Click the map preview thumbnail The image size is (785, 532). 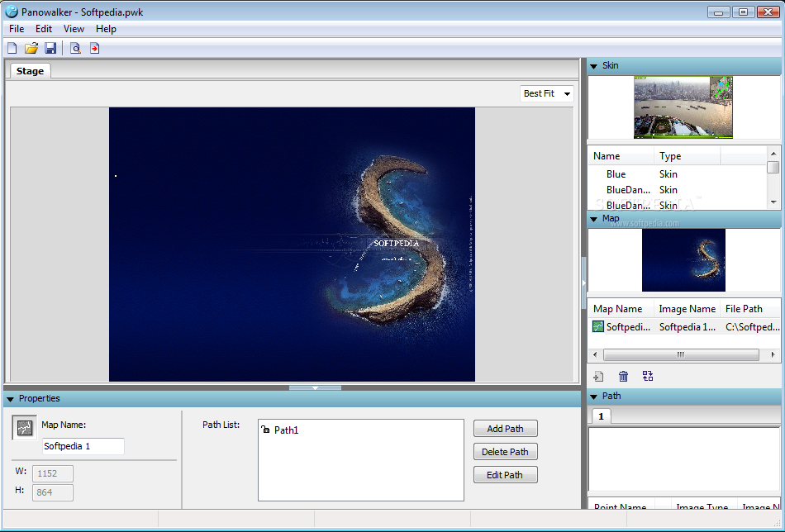pos(683,260)
